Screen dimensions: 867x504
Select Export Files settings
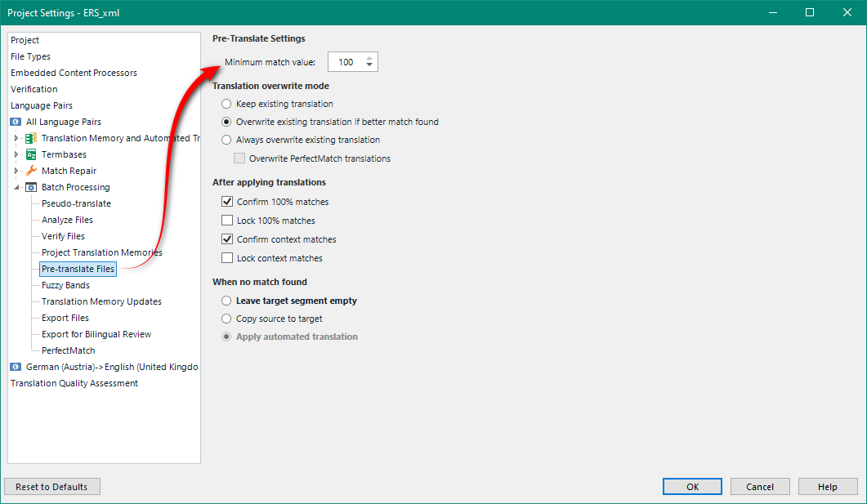(x=65, y=318)
